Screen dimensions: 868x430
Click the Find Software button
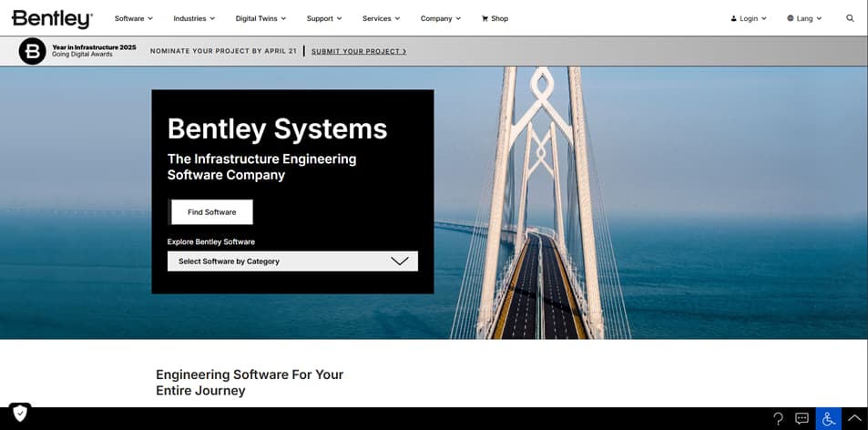click(x=212, y=212)
